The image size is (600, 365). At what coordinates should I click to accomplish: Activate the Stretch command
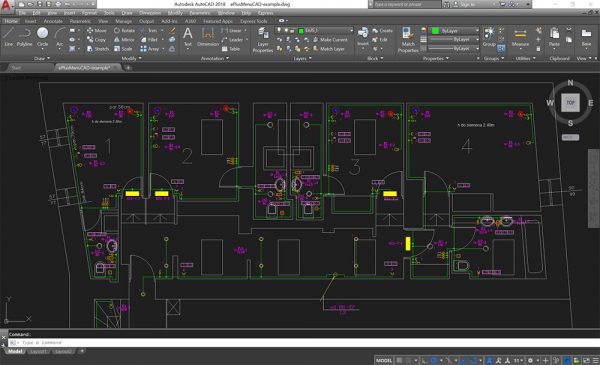click(98, 49)
